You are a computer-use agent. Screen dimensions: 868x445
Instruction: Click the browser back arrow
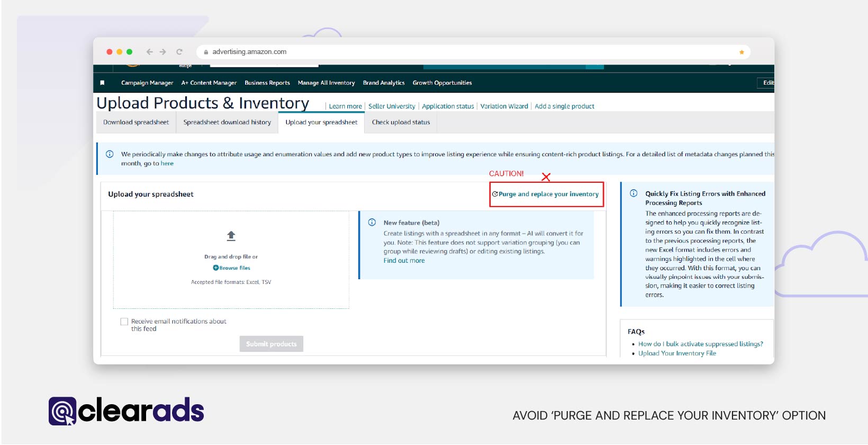pyautogui.click(x=150, y=52)
